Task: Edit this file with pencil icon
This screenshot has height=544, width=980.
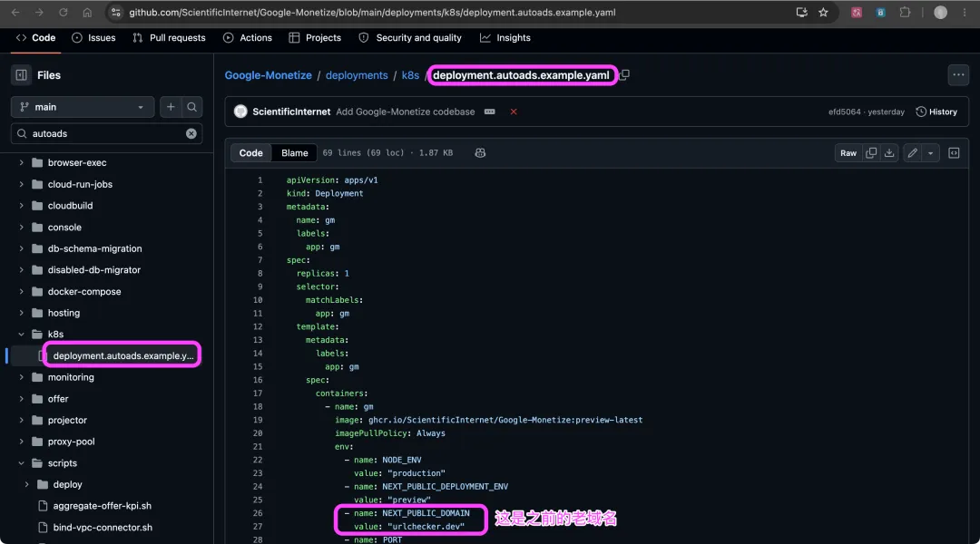Action: click(x=913, y=153)
